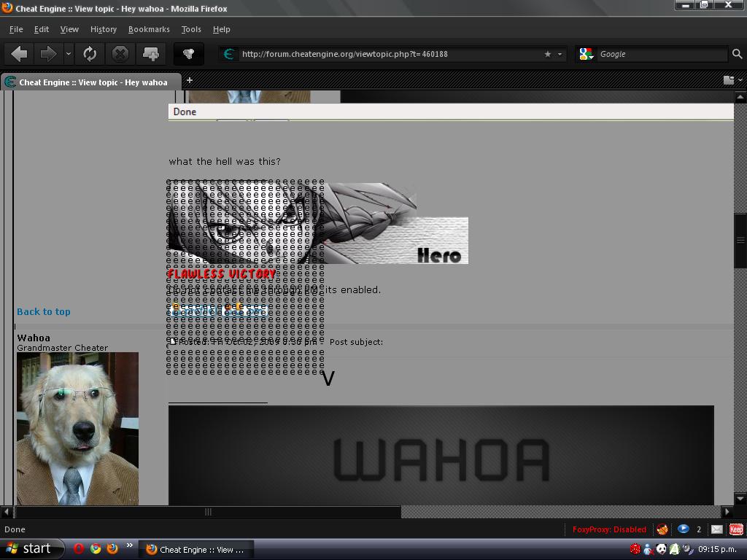Screen dimensions: 747x560
Task: Click the panda antivirus tray icon
Action: point(661,549)
